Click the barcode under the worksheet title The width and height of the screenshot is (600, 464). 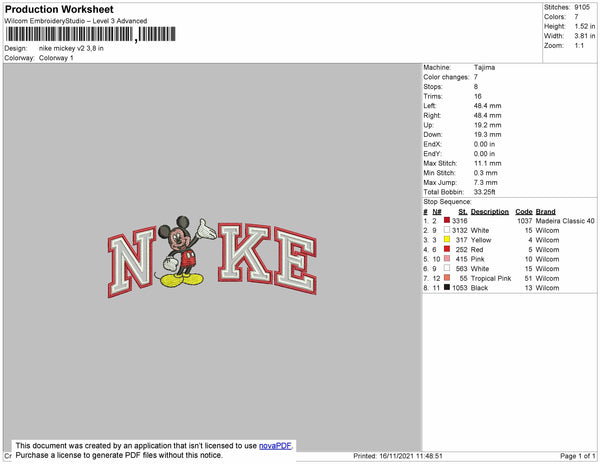click(x=90, y=34)
